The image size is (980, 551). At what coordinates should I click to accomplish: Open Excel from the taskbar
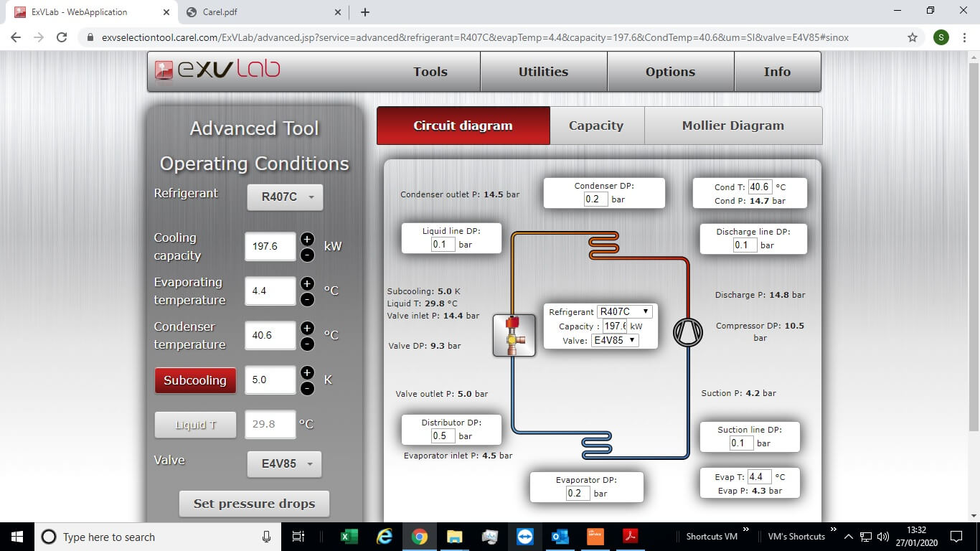coord(349,537)
